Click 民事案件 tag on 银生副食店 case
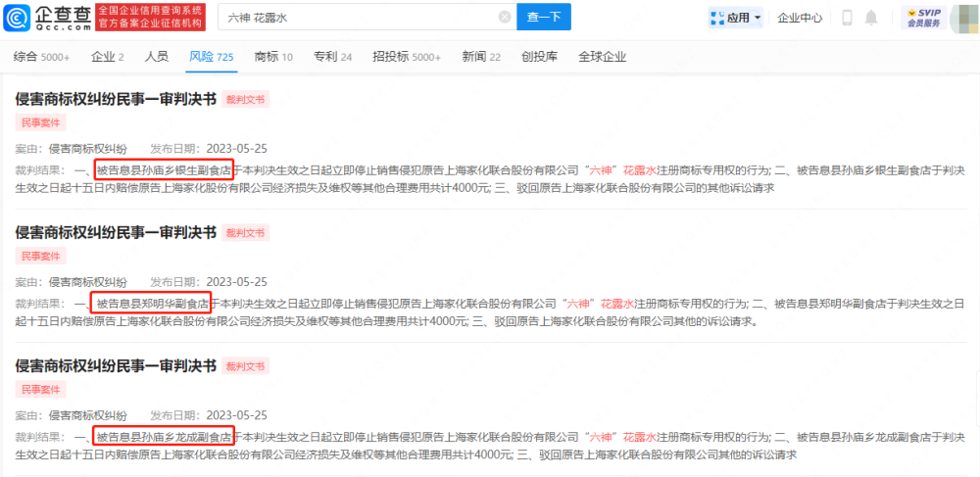Image resolution: width=980 pixels, height=477 pixels. click(x=40, y=123)
